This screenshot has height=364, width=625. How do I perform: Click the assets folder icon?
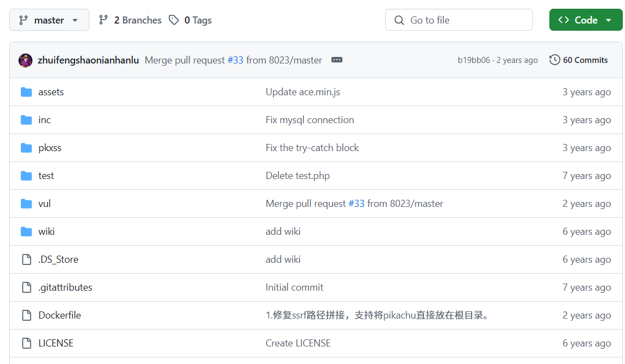[26, 92]
